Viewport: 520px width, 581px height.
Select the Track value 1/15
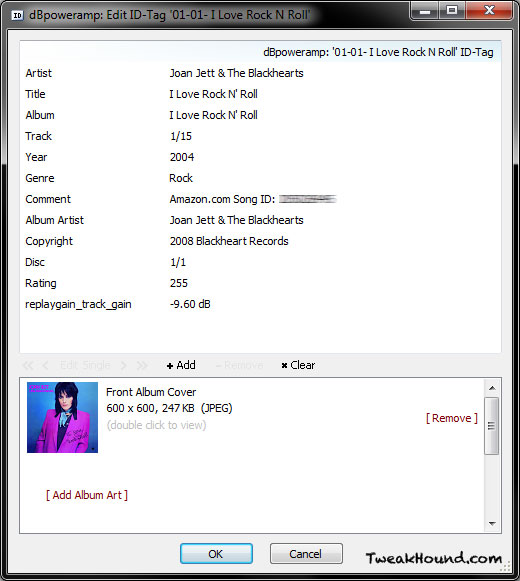coord(181,136)
